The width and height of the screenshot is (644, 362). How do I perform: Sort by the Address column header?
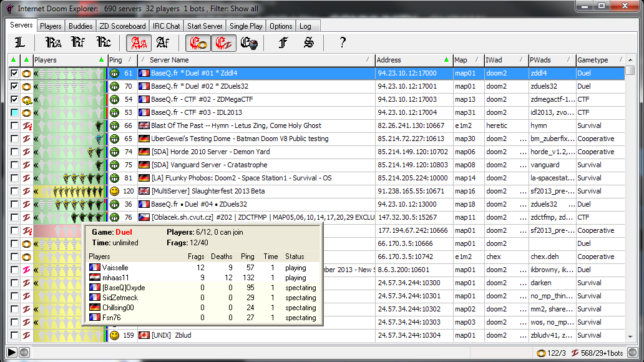tap(413, 60)
